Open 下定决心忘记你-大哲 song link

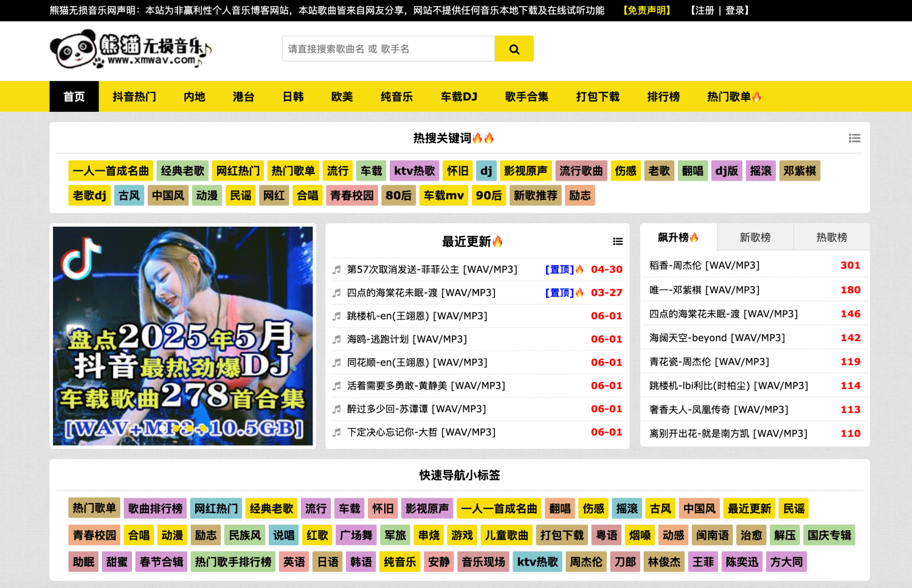click(421, 432)
